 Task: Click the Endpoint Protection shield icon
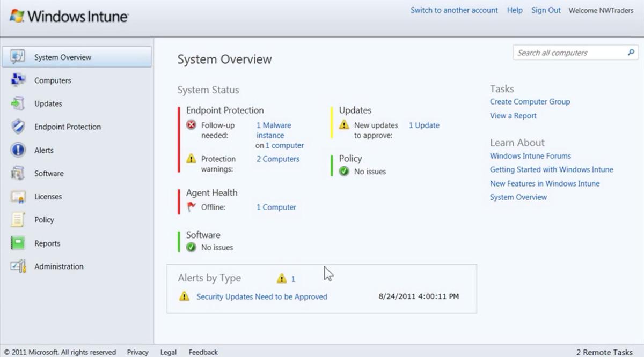click(18, 127)
